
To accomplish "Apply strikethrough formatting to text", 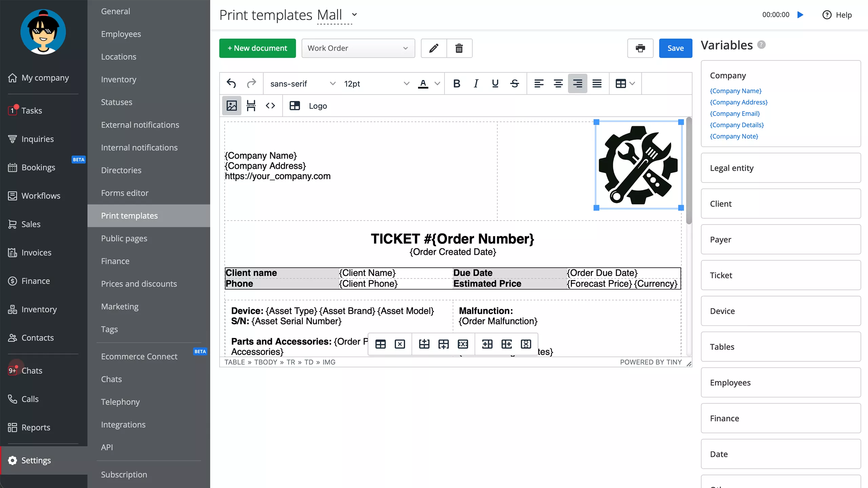I will coord(514,83).
